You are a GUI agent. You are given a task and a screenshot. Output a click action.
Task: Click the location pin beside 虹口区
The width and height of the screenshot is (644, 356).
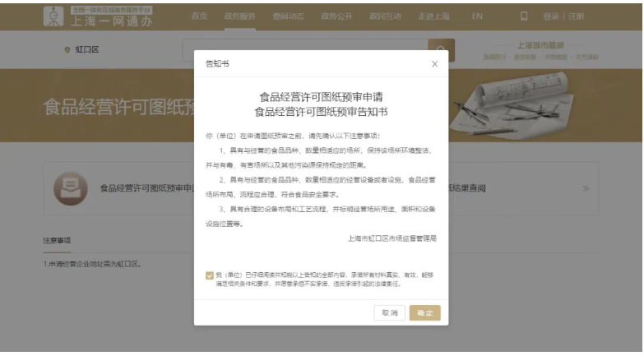(x=67, y=50)
